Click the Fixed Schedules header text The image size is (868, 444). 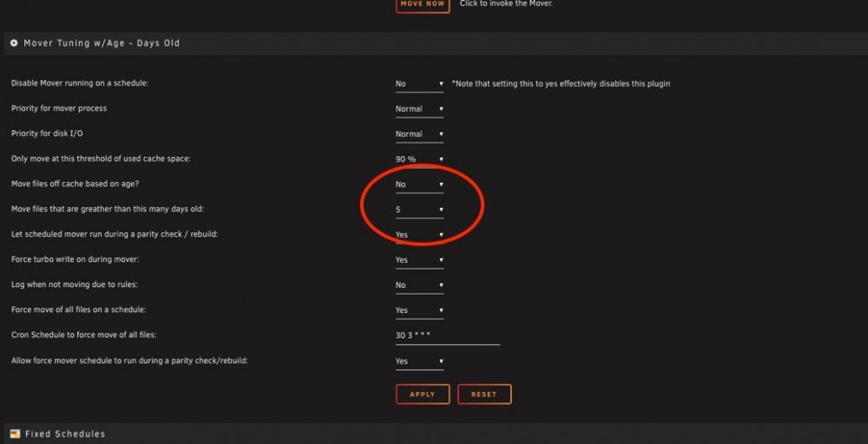(65, 434)
